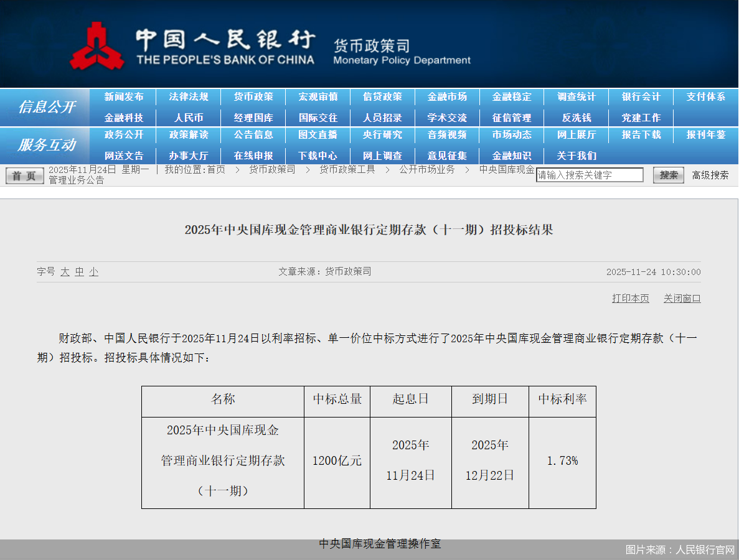Select 在线申报 from the navigation
The height and width of the screenshot is (560, 739).
coord(254,156)
